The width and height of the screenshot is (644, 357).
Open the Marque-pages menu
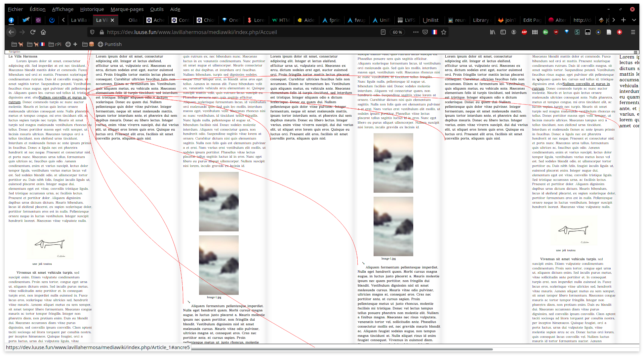point(127,9)
